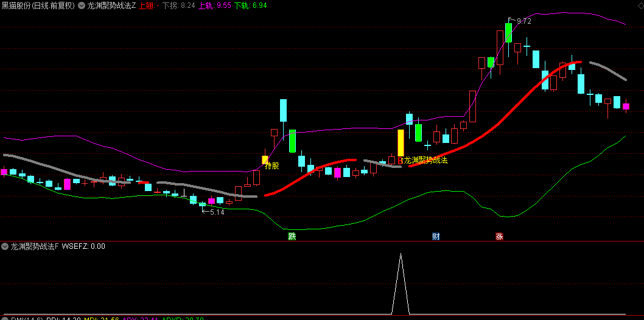Image resolution: width=644 pixels, height=320 pixels.
Task: Click the 下轨: 6.94 value
Action: point(251,5)
